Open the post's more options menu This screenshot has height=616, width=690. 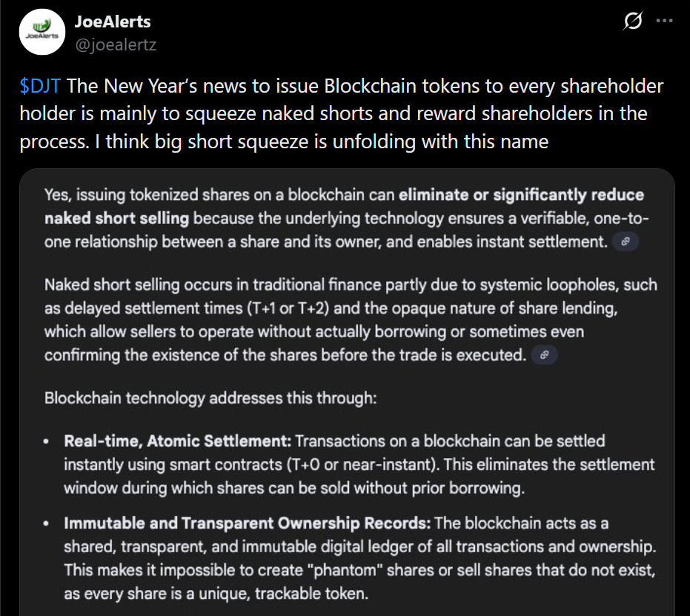pyautogui.click(x=664, y=21)
